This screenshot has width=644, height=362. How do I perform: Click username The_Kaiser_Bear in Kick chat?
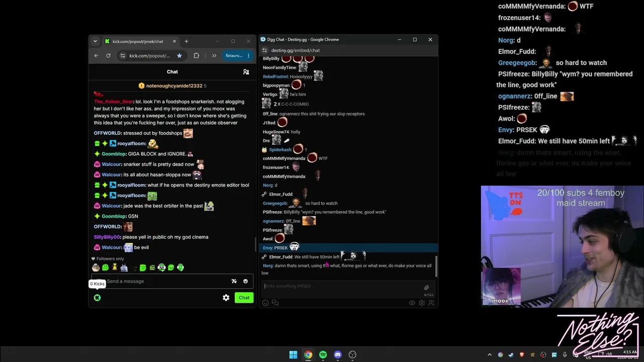pos(113,102)
